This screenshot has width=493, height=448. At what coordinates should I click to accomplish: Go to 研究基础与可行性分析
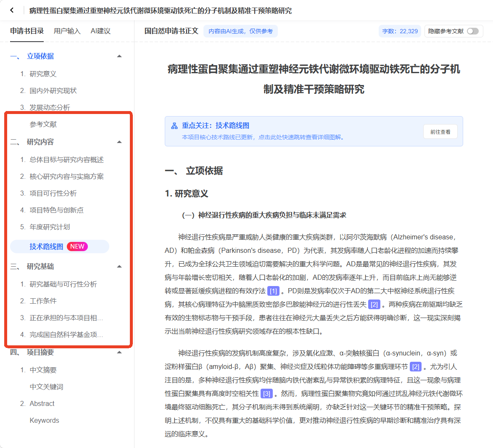(x=63, y=284)
